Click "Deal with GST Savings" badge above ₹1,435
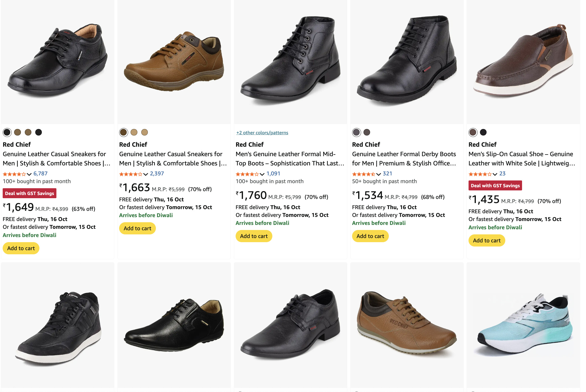 point(495,186)
